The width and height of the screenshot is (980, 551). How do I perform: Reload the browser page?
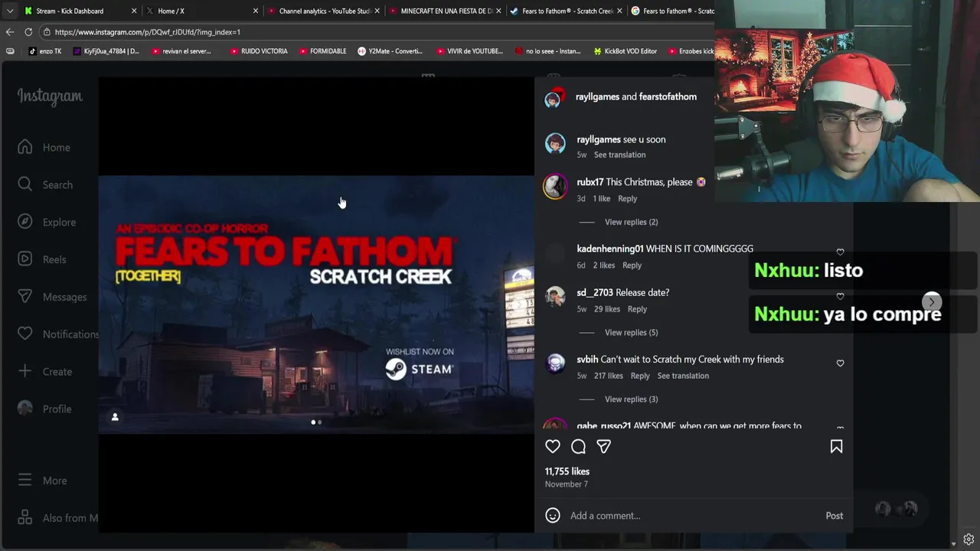[x=28, y=31]
